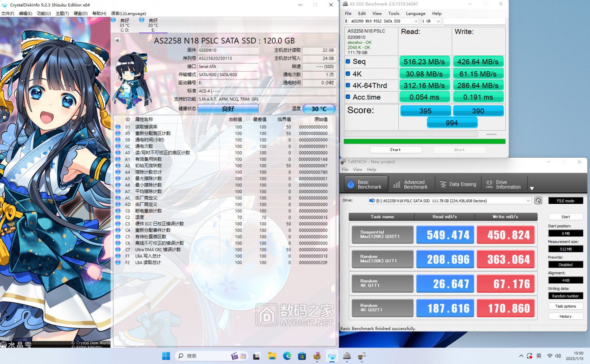Click the Abort button in AS SSD

click(x=459, y=150)
